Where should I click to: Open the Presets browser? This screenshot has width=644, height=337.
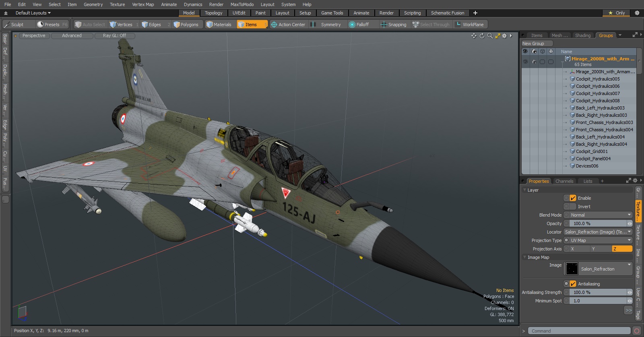tap(52, 25)
